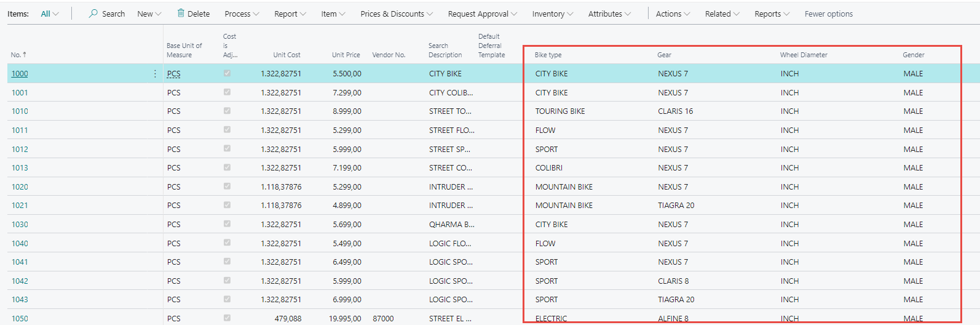Click the sort arrow on No. column
This screenshot has height=325, width=980.
(25, 55)
